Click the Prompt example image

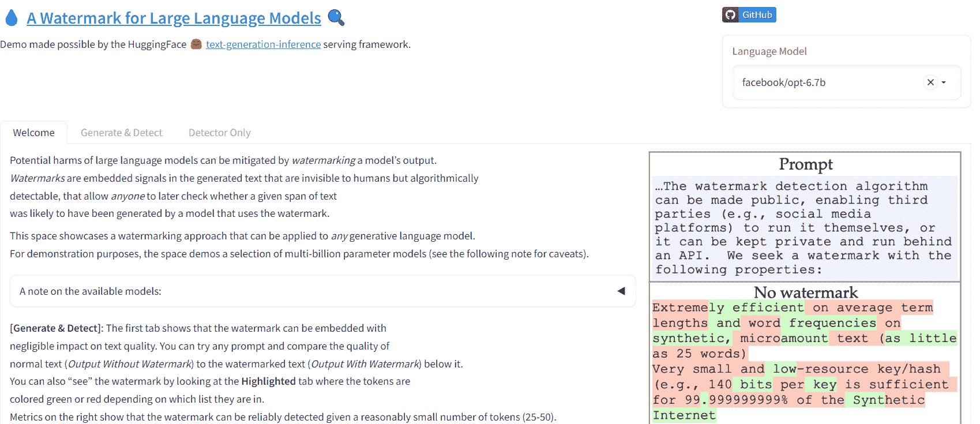pyautogui.click(x=805, y=217)
